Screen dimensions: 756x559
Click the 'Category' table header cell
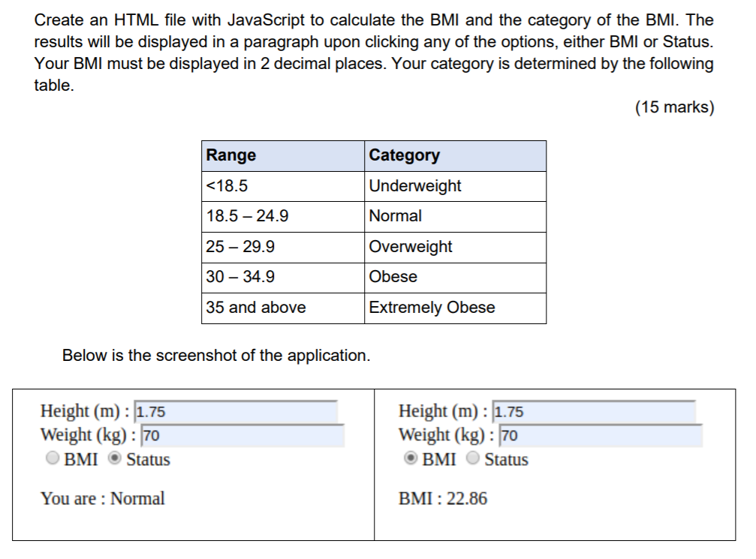[404, 155]
